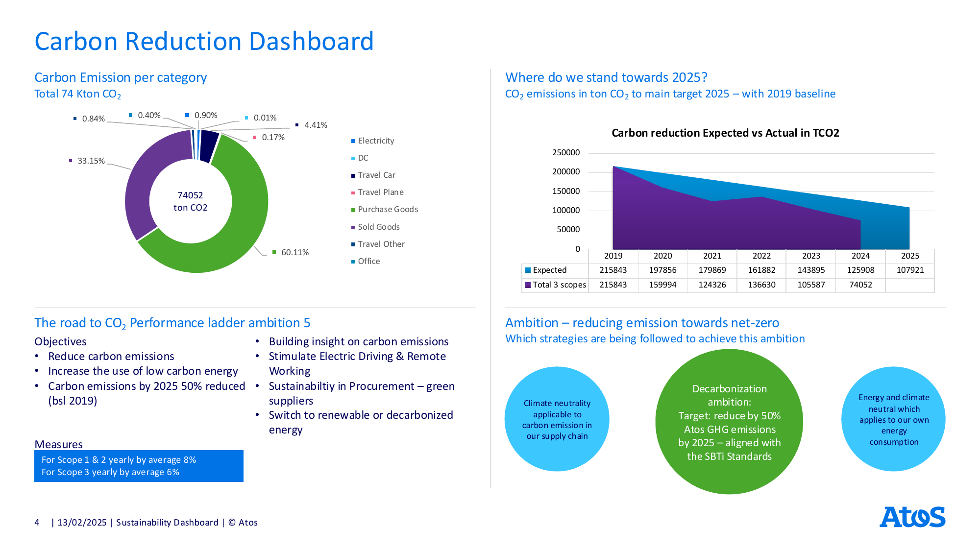
Task: Click the Energy and climate neutral circle
Action: [x=894, y=419]
